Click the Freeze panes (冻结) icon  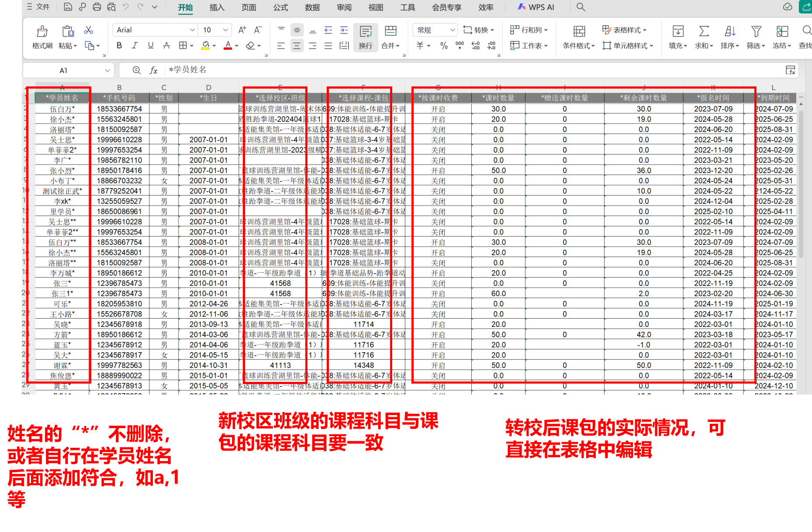pyautogui.click(x=782, y=31)
